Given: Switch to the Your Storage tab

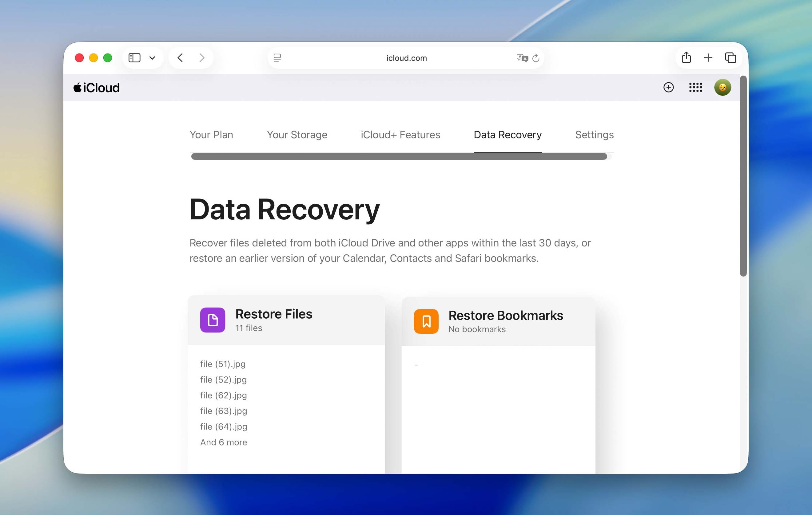Looking at the screenshot, I should pyautogui.click(x=297, y=135).
